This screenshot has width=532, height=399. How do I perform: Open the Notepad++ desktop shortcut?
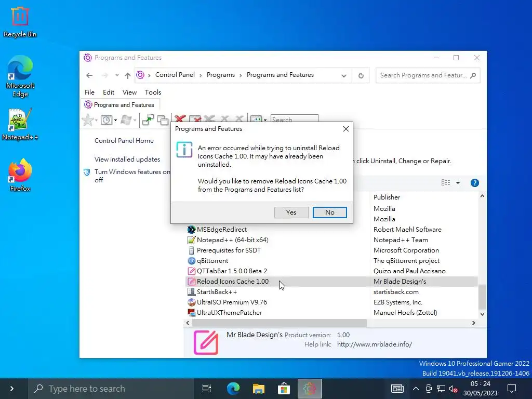click(20, 124)
